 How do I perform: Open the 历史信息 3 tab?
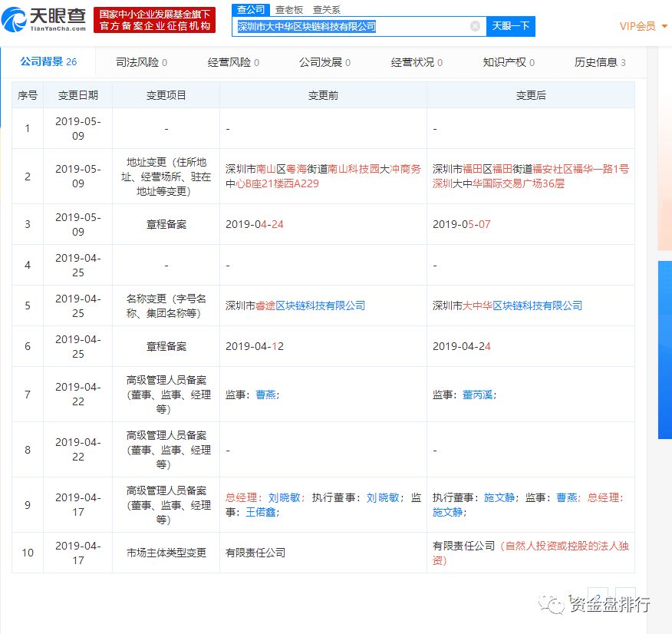[600, 63]
